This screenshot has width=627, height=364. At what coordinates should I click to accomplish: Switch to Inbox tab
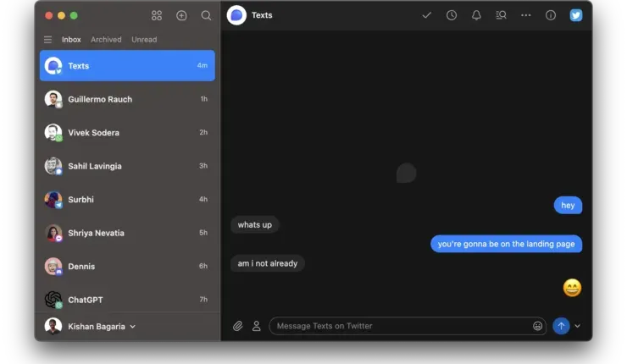pos(71,40)
